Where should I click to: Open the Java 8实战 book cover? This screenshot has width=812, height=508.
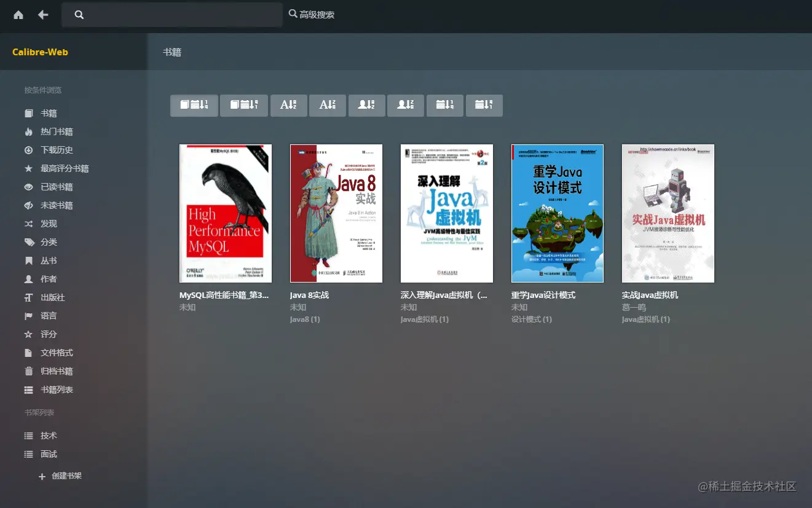click(336, 213)
